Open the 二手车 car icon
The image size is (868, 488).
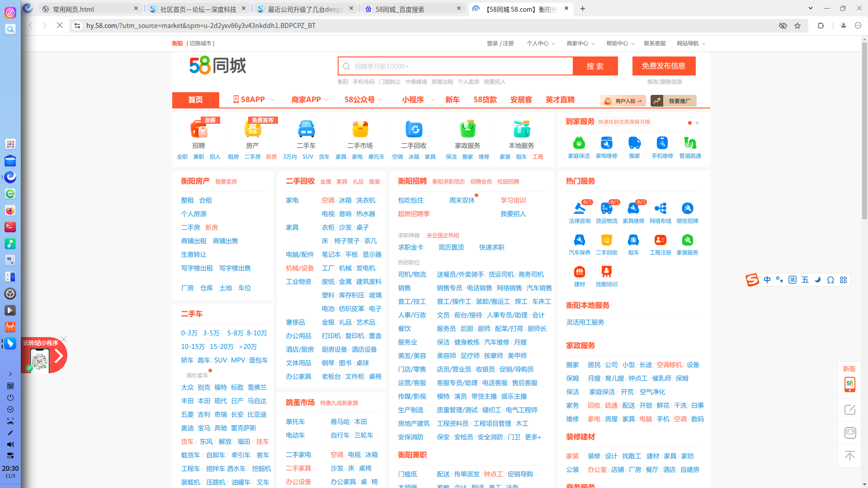click(307, 129)
